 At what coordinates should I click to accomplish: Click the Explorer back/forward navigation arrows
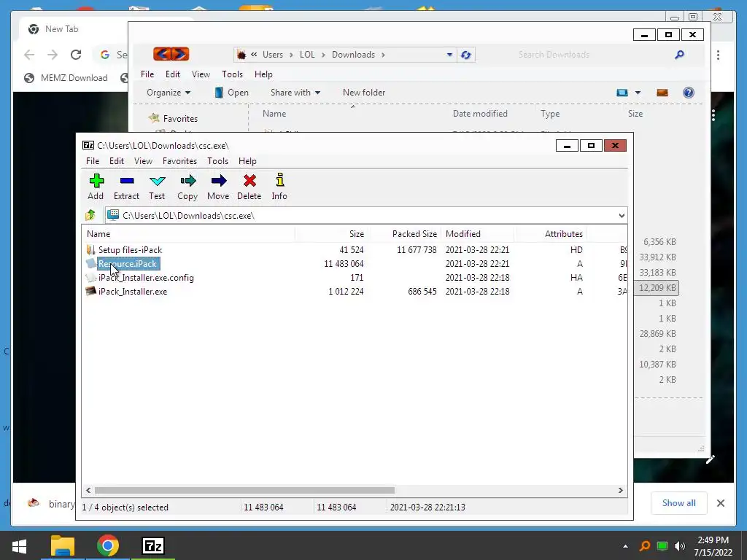pos(171,54)
